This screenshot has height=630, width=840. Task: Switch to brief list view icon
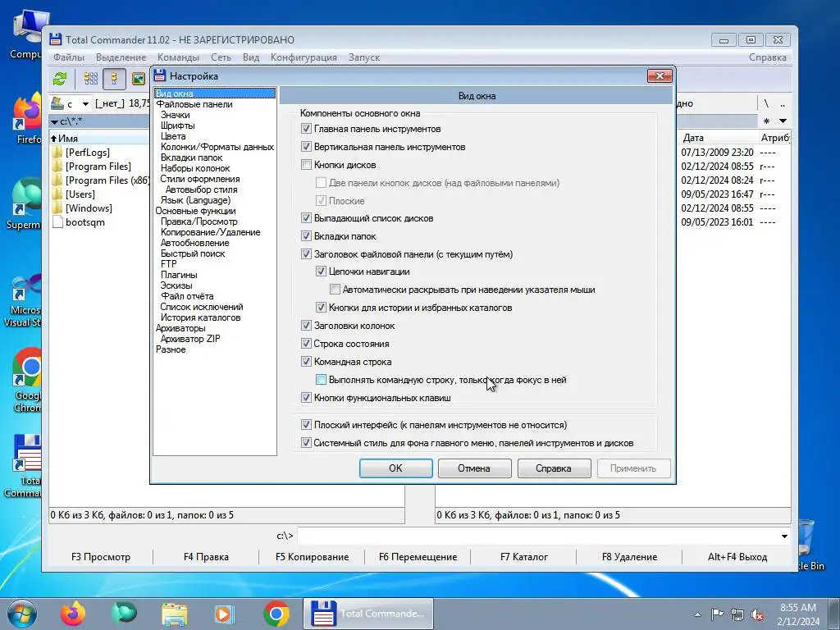point(90,79)
